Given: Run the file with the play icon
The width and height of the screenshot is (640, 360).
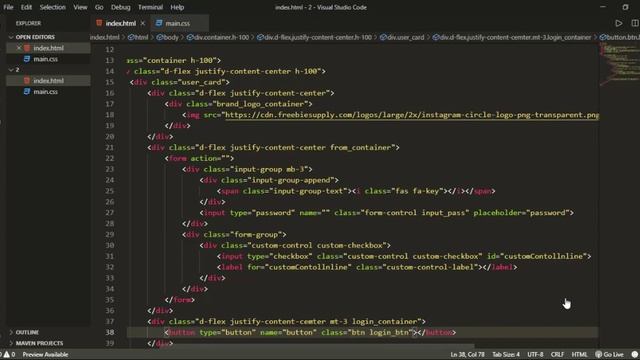Looking at the screenshot, I should point(619,23).
